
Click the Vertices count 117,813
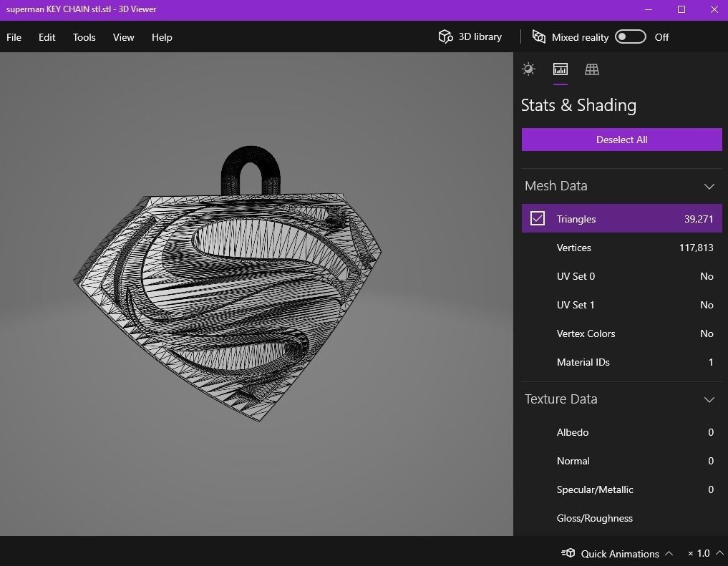coord(696,248)
